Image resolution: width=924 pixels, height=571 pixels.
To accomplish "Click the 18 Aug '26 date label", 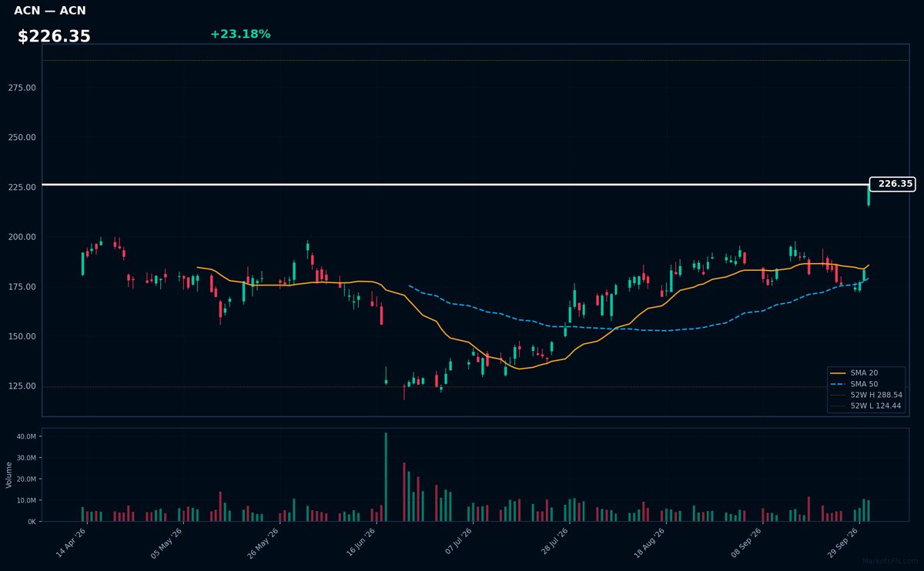I will click(651, 542).
